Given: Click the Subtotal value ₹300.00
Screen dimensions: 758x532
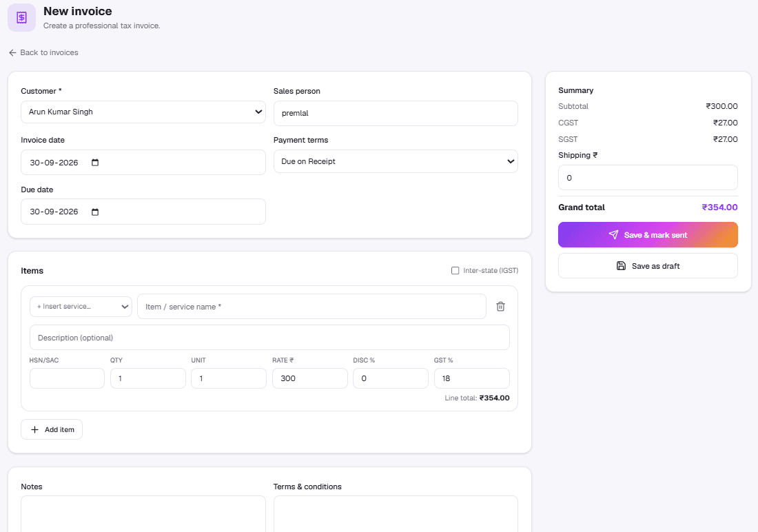Looking at the screenshot, I should (721, 106).
